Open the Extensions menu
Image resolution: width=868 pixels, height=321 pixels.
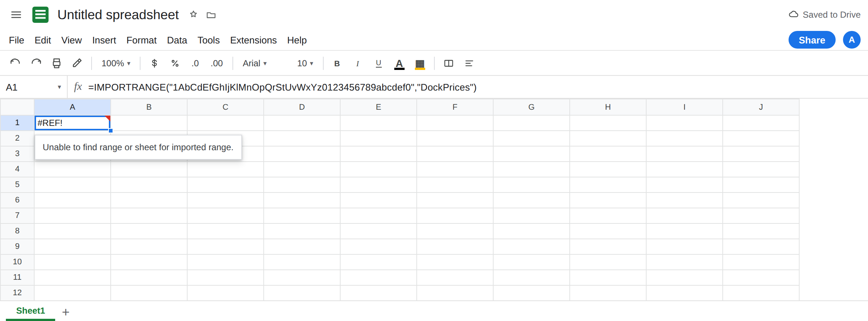click(x=253, y=40)
